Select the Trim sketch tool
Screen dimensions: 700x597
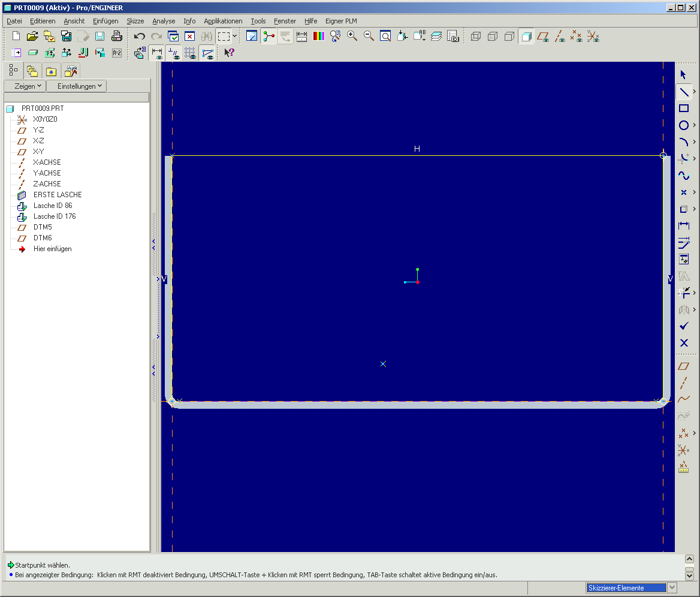[683, 293]
